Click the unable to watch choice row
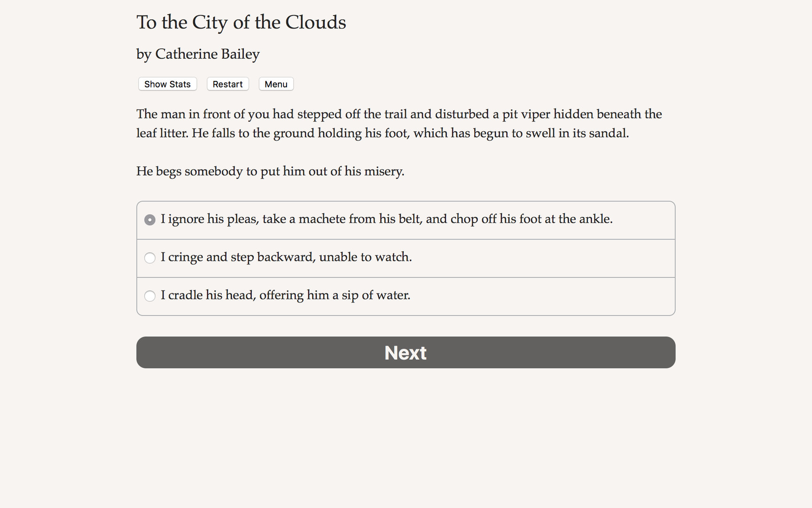812x508 pixels. click(286, 257)
